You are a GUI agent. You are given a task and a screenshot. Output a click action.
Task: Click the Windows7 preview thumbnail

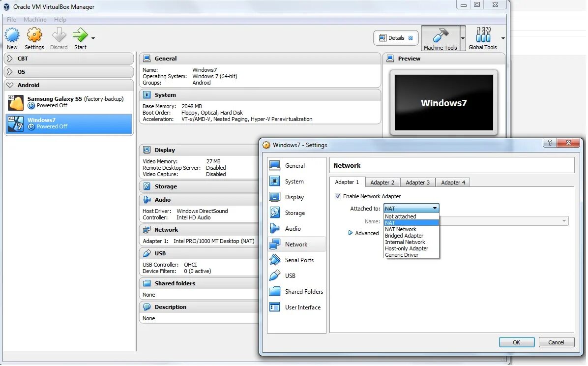(444, 102)
